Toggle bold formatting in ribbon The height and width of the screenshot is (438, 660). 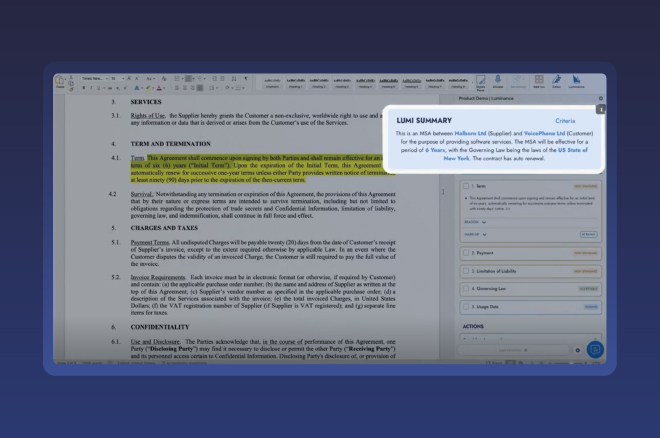84,88
